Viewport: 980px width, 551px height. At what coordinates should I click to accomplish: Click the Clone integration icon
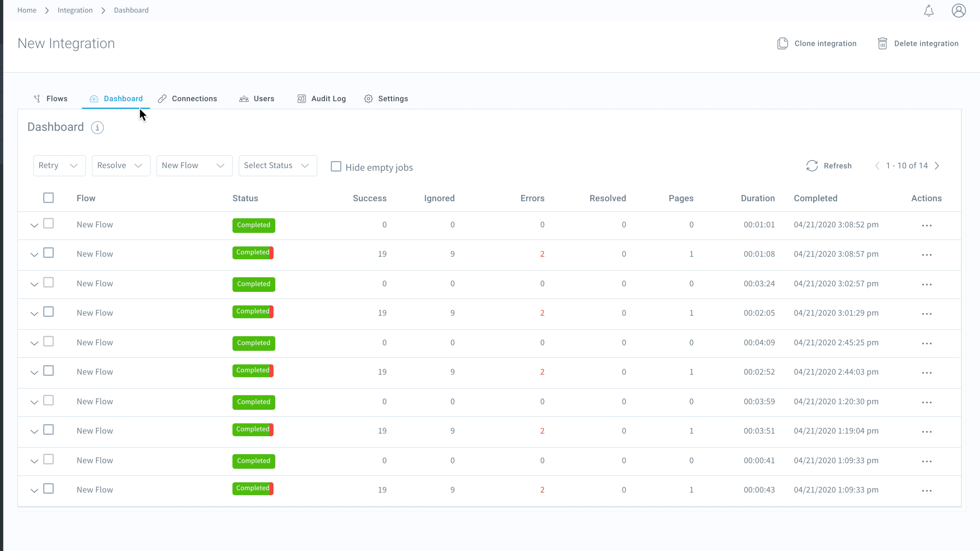pyautogui.click(x=782, y=43)
